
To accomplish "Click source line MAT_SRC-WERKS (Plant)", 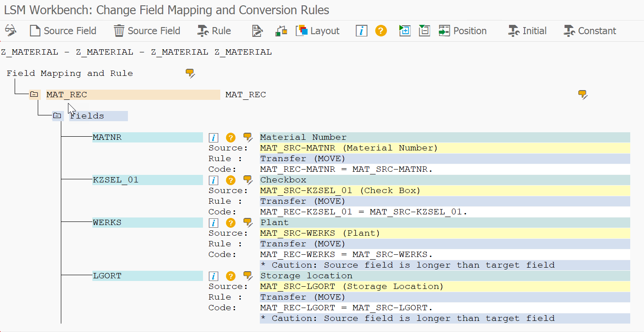I will 445,233.
